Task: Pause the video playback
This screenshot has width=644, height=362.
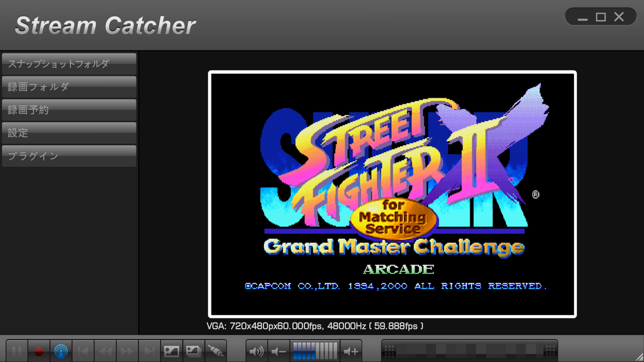Action: (x=17, y=350)
